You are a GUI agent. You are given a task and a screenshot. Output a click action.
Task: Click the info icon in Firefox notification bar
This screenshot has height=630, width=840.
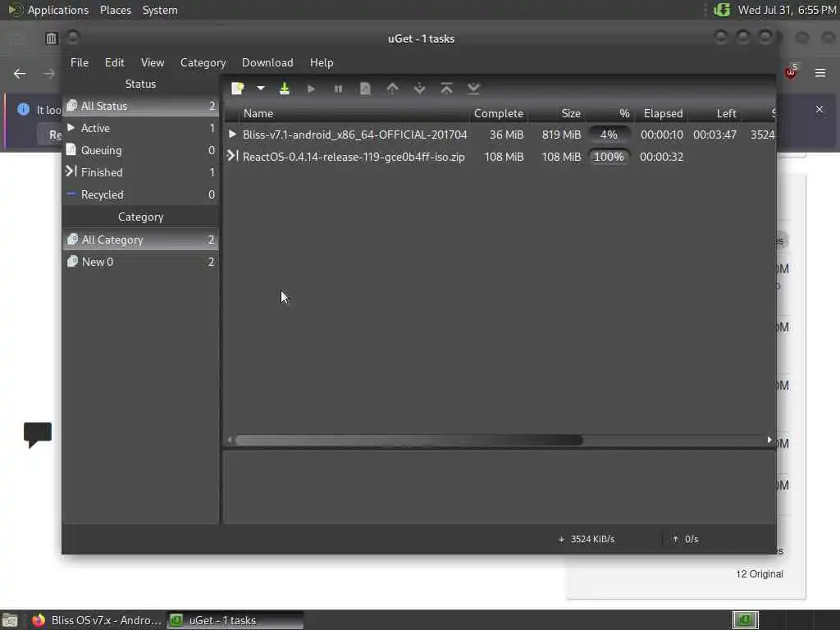[x=23, y=109]
